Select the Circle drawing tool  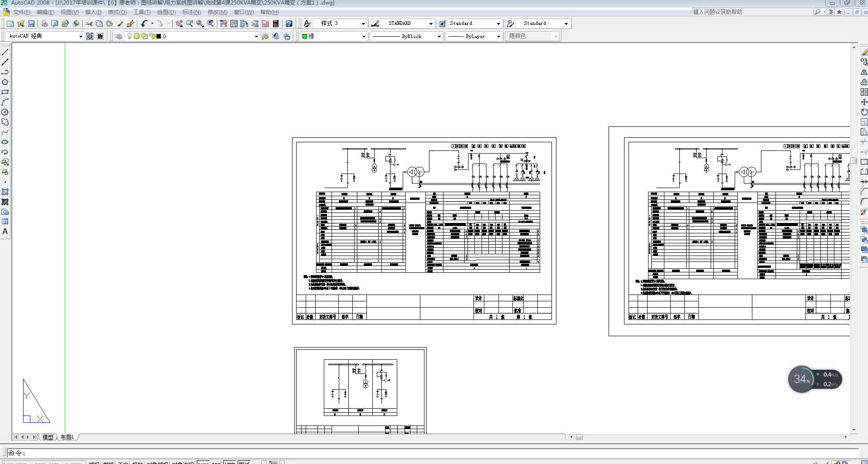click(x=5, y=112)
